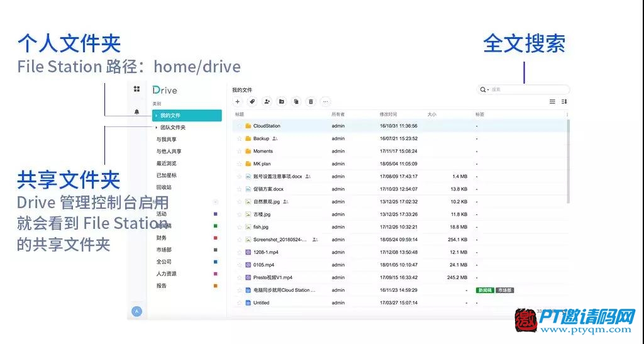Click the move to folder toolbar icon
This screenshot has width=644, height=344.
[281, 101]
